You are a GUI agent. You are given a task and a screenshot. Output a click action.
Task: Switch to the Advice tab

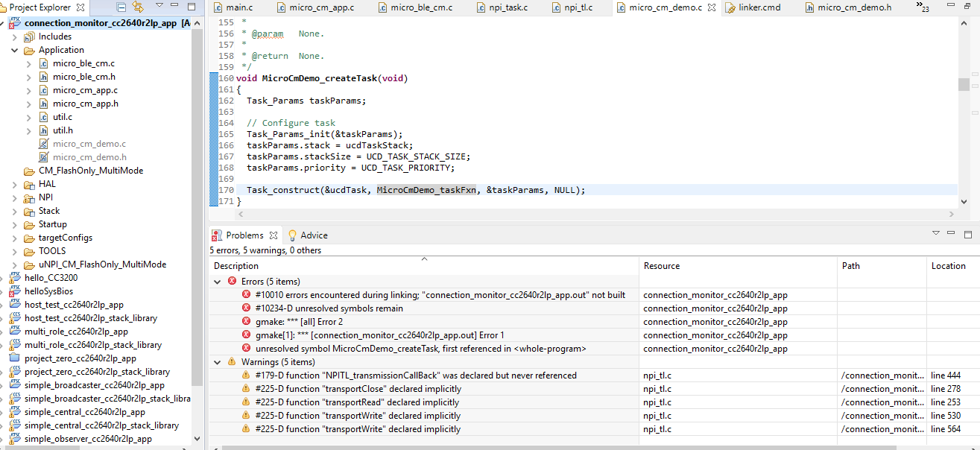[x=313, y=235]
